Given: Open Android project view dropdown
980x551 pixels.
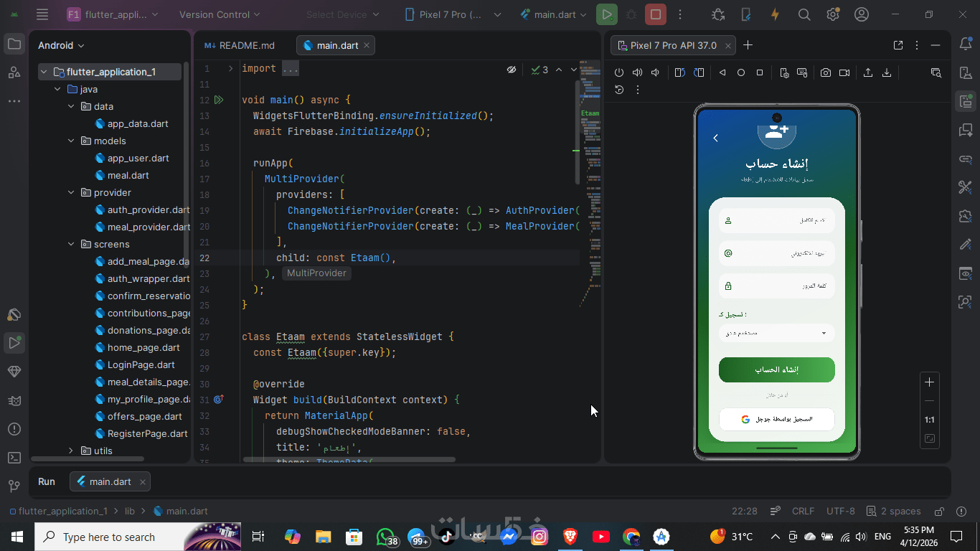Looking at the screenshot, I should (x=61, y=45).
